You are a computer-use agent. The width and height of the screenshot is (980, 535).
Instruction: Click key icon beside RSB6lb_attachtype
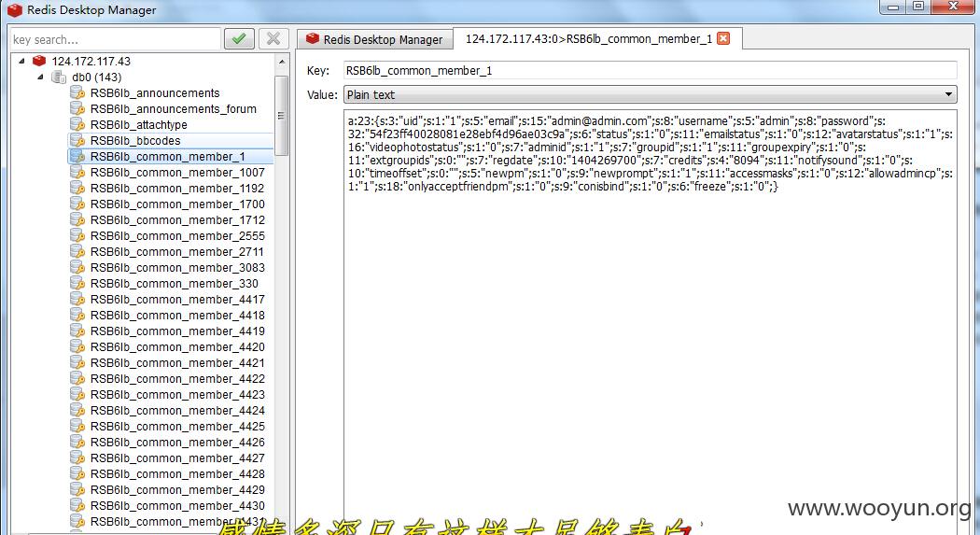[77, 125]
